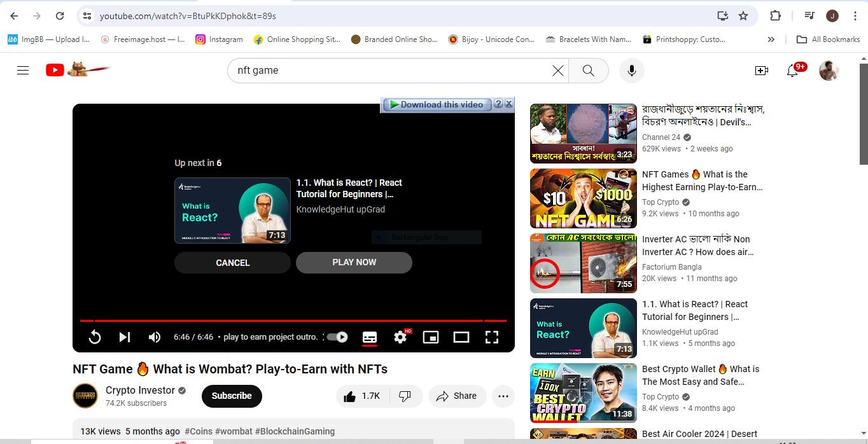Image resolution: width=868 pixels, height=444 pixels.
Task: Replay the video
Action: click(95, 337)
